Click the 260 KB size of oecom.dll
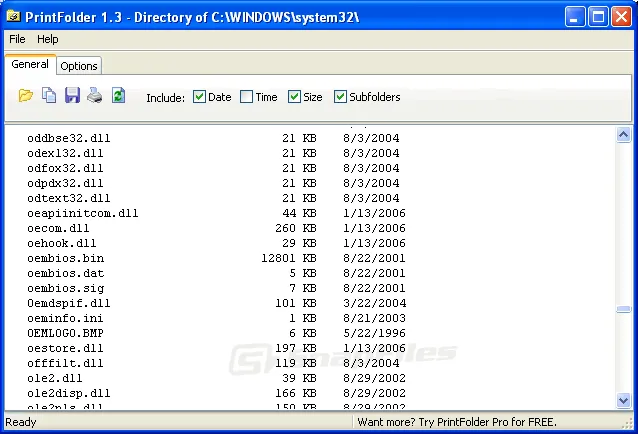Screen dimensions: 638x434 [x=296, y=228]
